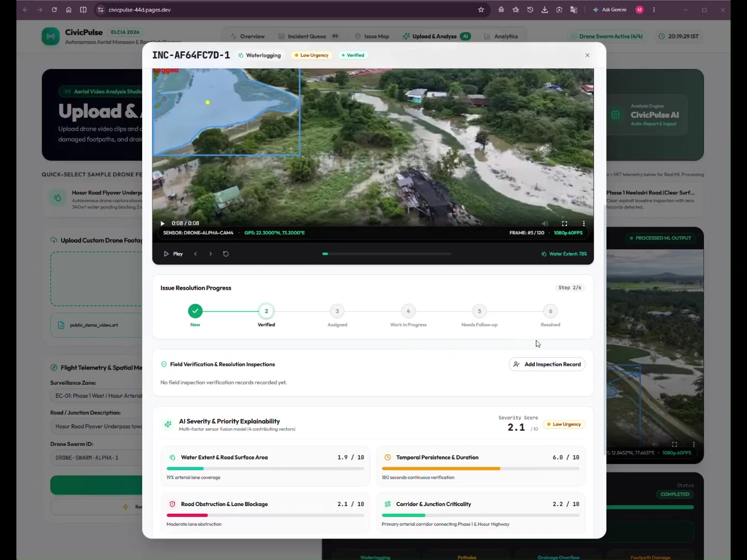This screenshot has height=560, width=747.
Task: Open the incident video more options menu
Action: tap(584, 223)
